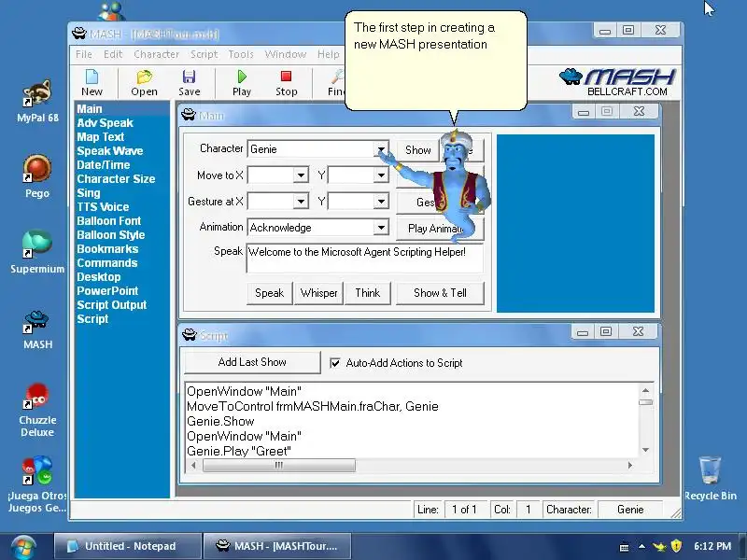The image size is (747, 560).
Task: Click the Windows Start orb
Action: click(x=22, y=547)
